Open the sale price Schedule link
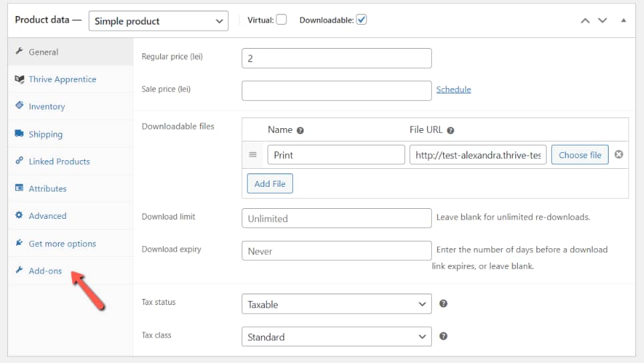The image size is (644, 363). pos(453,89)
